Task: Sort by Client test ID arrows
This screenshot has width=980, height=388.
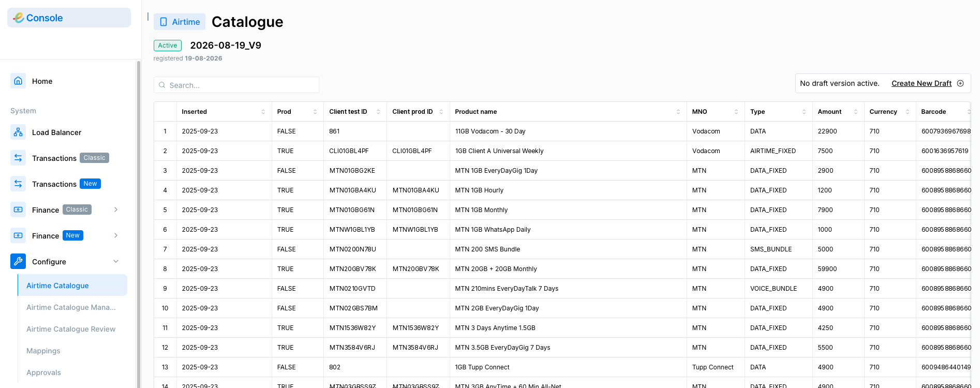Action: click(378, 112)
